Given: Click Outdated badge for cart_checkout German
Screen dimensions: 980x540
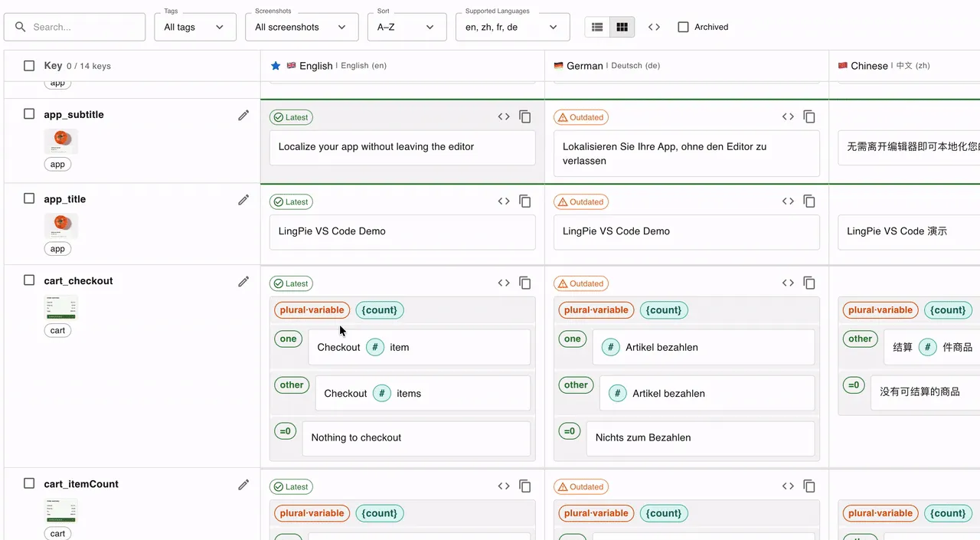Looking at the screenshot, I should coord(581,283).
